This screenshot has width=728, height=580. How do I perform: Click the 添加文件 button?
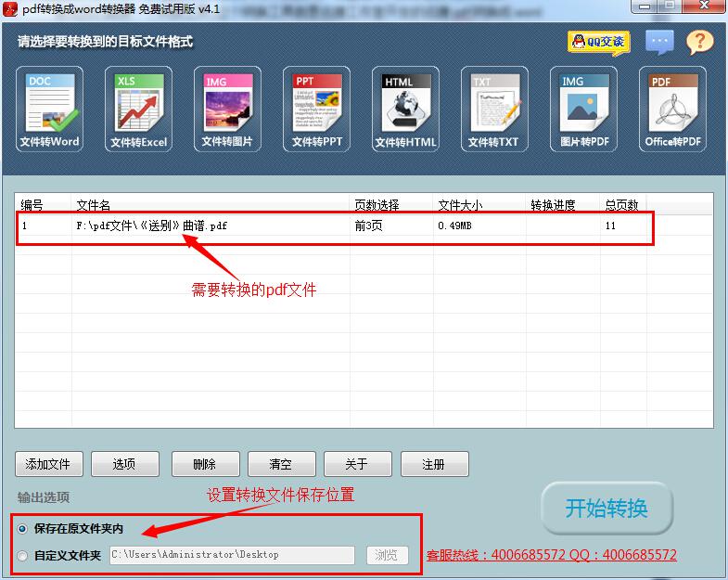(x=49, y=464)
